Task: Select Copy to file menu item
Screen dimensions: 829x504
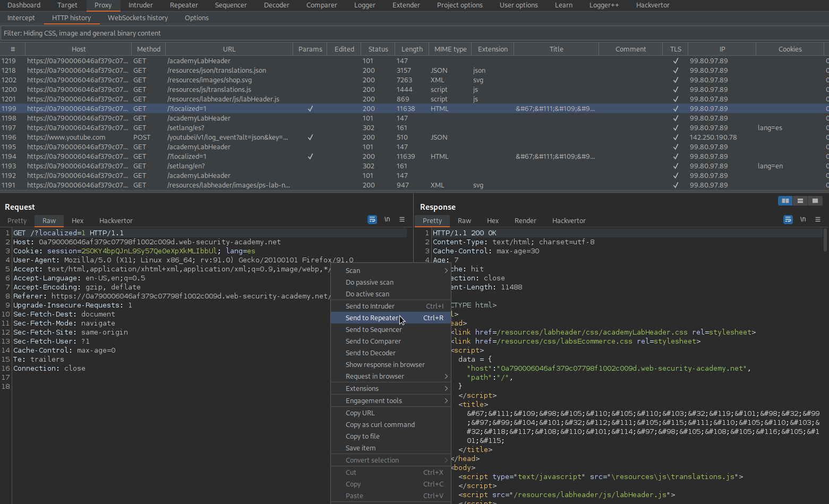Action: pos(391,437)
